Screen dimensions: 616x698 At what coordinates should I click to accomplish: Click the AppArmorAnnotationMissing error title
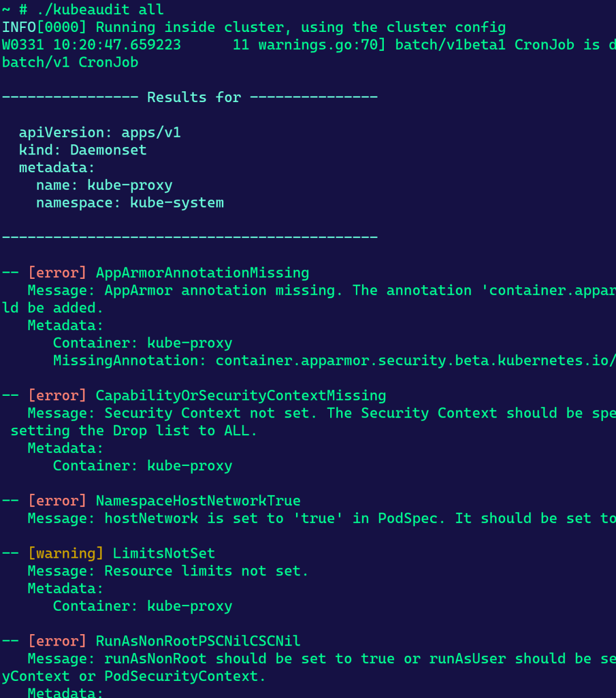[202, 273]
